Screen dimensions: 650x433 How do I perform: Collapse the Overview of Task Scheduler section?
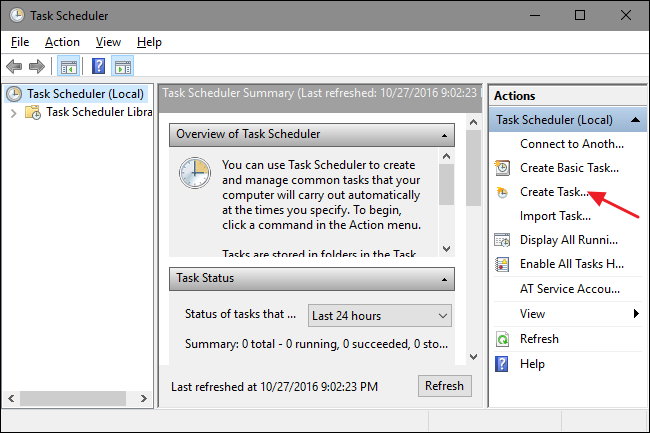[443, 134]
